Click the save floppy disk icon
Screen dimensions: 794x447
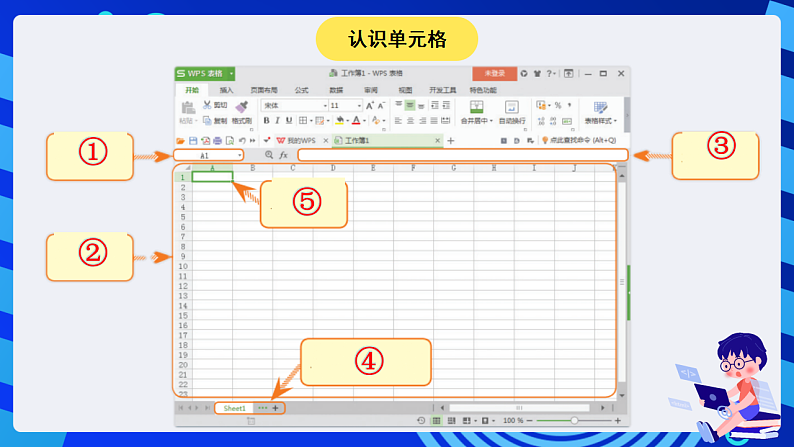[193, 141]
